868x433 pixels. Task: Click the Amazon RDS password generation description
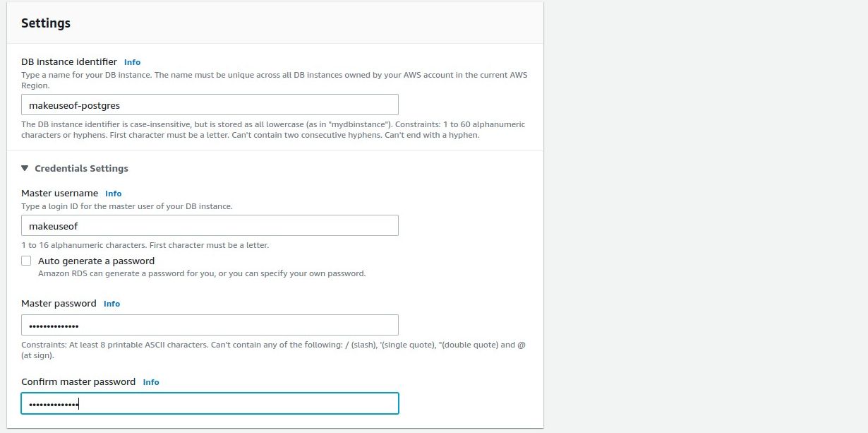tap(202, 273)
